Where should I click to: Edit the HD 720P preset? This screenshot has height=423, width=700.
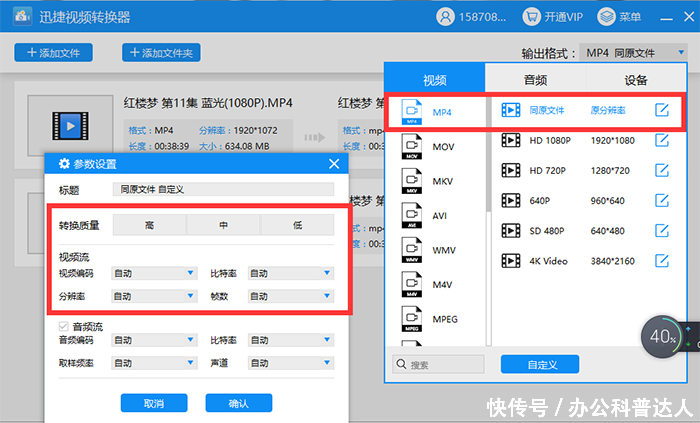[662, 170]
